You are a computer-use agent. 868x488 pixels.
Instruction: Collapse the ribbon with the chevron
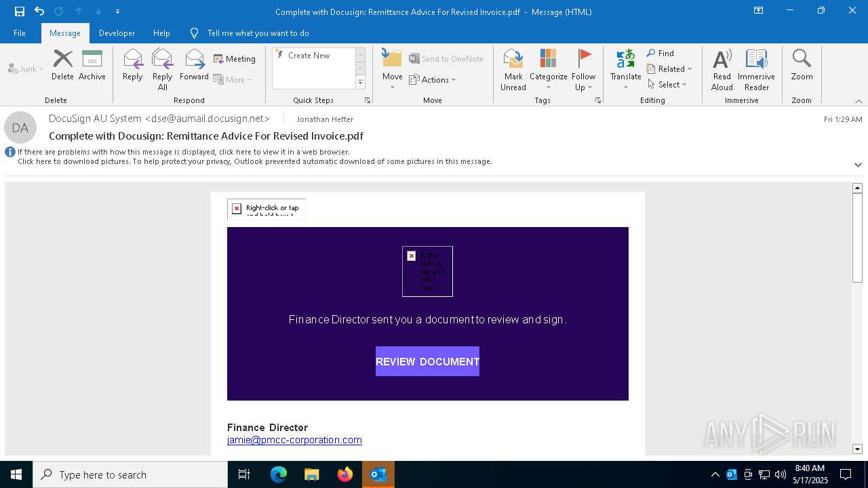pos(858,101)
